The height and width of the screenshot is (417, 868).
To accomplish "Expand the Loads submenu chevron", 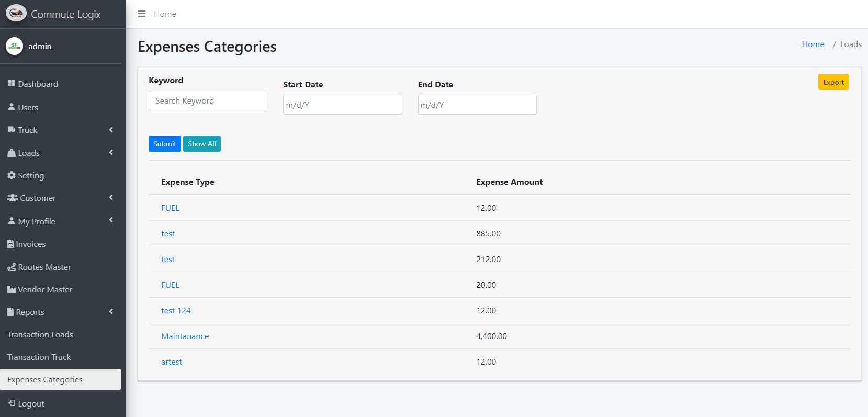I will point(111,153).
